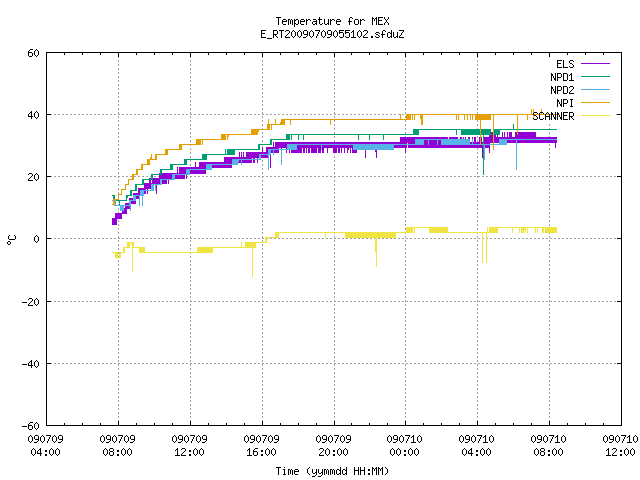Click the yellow SCANNER legend line sample

click(x=595, y=116)
